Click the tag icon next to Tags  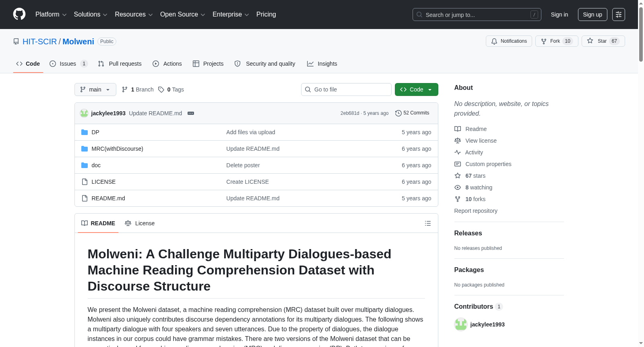point(161,89)
